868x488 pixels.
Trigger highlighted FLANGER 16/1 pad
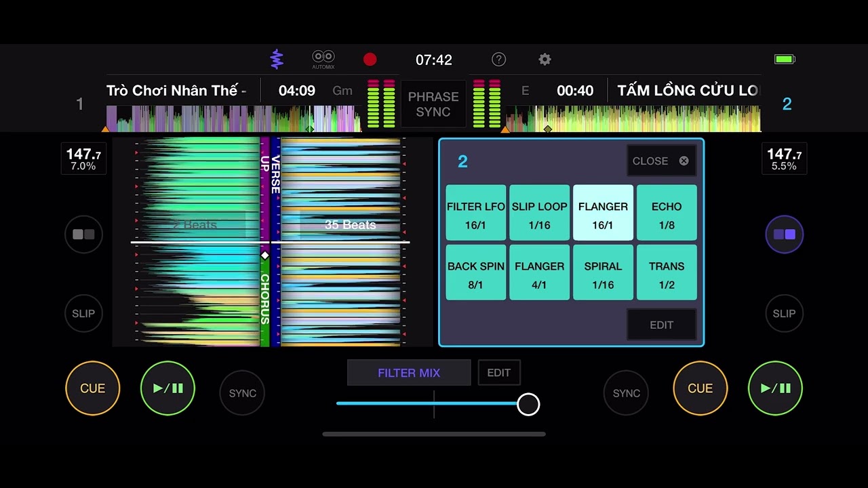point(603,213)
